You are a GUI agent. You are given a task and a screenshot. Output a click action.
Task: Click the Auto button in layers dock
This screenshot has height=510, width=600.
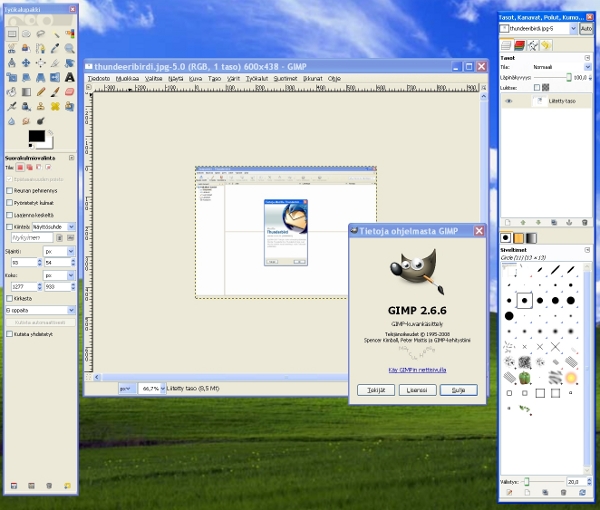tap(586, 29)
